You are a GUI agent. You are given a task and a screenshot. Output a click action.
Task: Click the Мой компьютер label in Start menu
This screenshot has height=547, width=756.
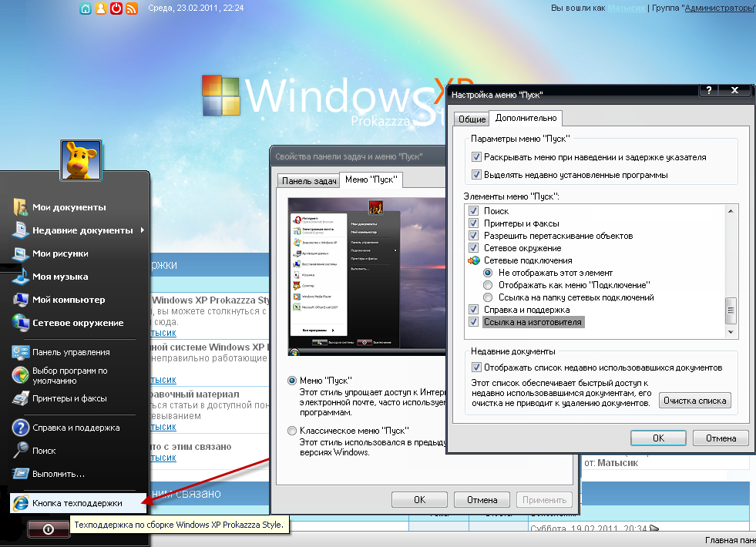click(x=69, y=300)
